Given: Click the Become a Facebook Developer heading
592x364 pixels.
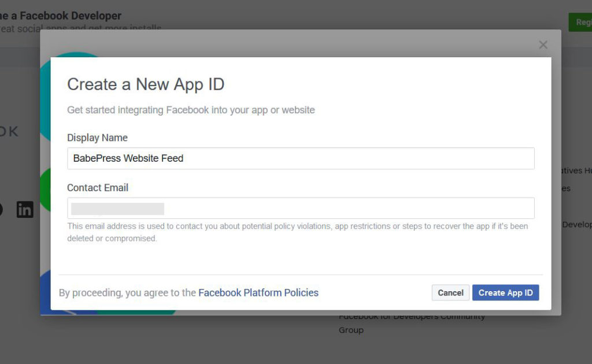Looking at the screenshot, I should (x=64, y=16).
